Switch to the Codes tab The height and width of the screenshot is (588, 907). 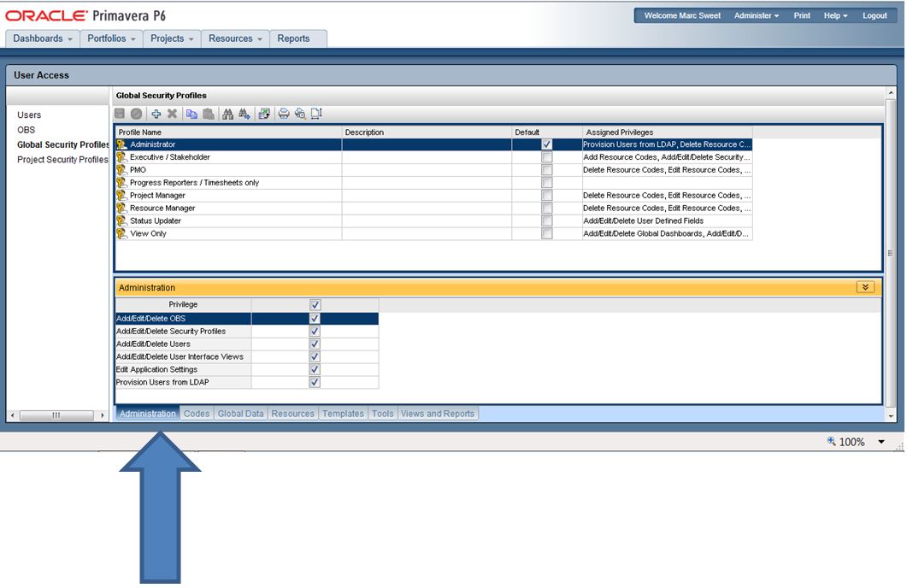(x=197, y=414)
